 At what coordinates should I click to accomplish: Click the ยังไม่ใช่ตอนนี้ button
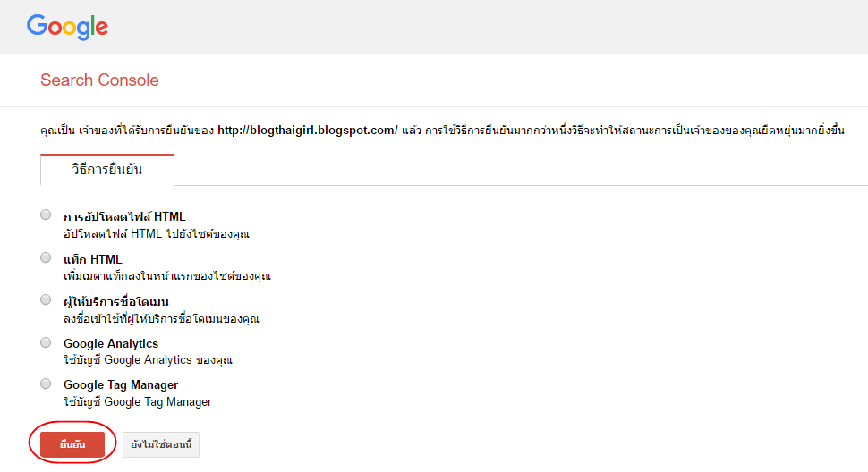pyautogui.click(x=161, y=444)
